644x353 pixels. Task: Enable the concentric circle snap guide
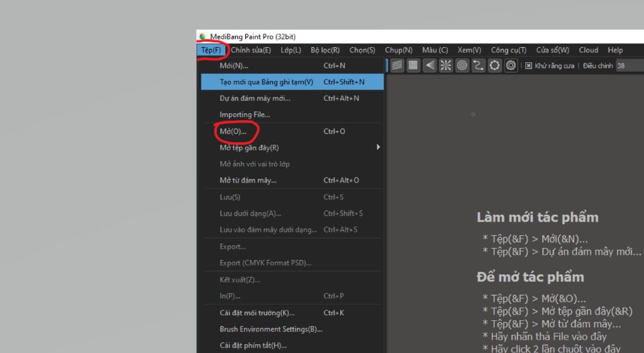(462, 65)
